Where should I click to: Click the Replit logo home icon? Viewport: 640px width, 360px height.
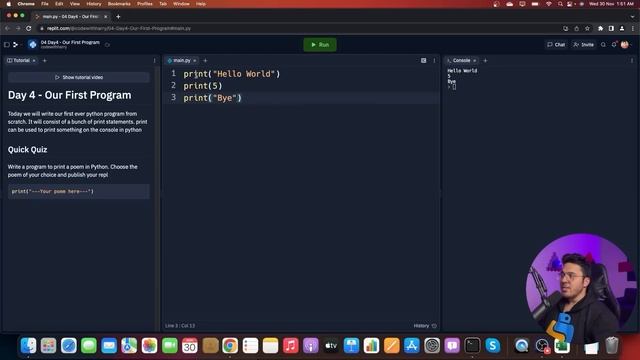(x=16, y=44)
